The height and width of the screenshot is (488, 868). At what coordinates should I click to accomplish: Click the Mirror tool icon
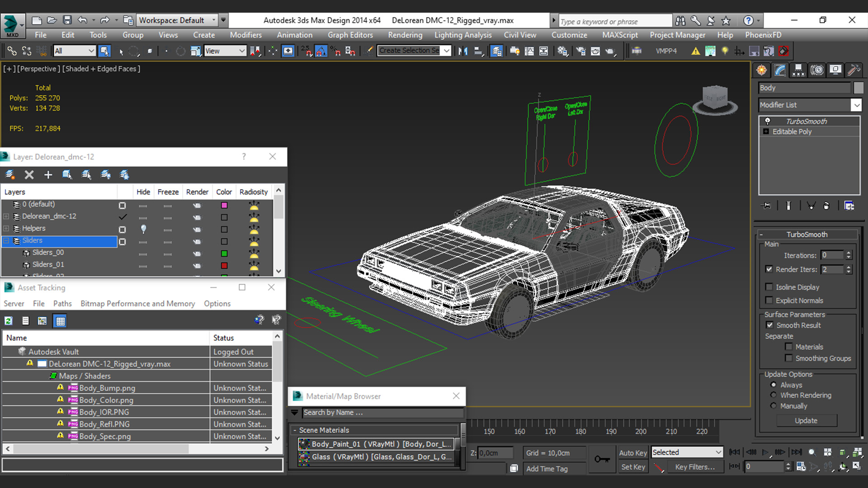pyautogui.click(x=463, y=51)
